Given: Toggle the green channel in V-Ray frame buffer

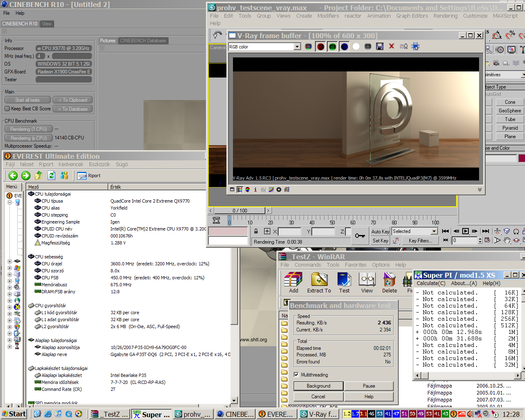Looking at the screenshot, I should tap(332, 46).
